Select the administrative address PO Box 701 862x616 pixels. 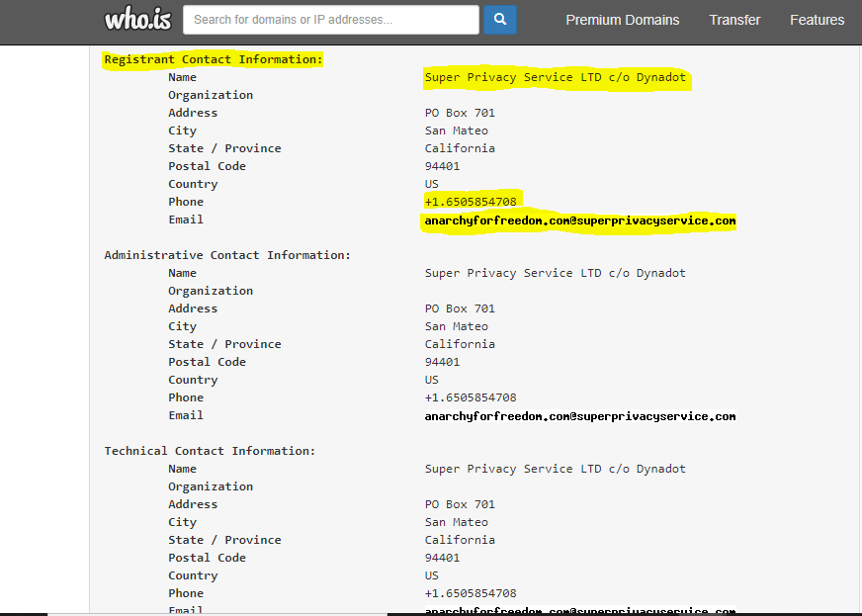pos(460,308)
